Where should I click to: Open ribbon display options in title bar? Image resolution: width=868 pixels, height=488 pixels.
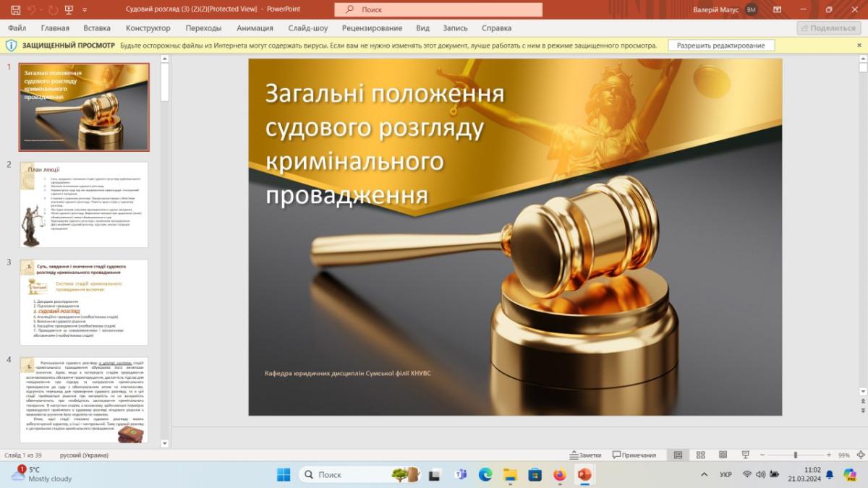[x=777, y=9]
